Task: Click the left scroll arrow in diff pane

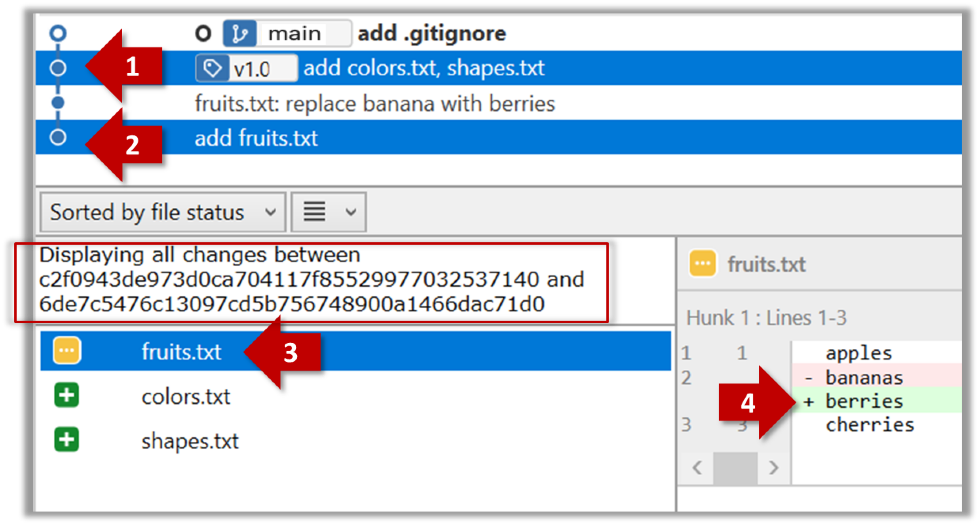Action: (697, 468)
